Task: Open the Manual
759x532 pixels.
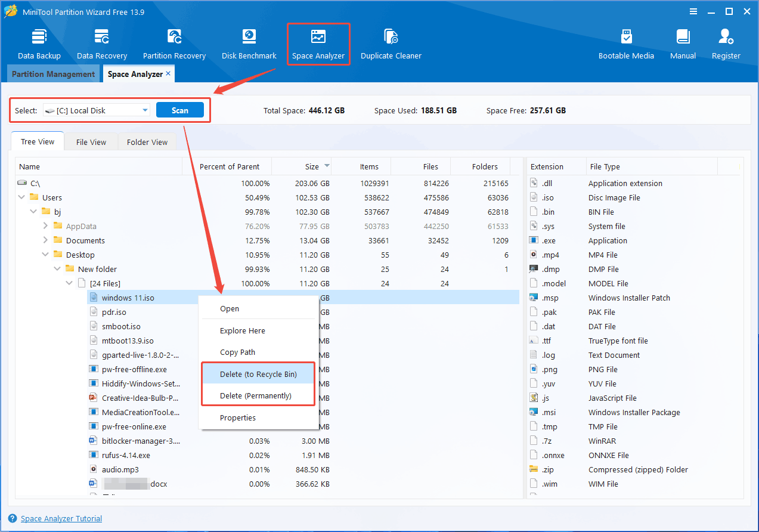Action: tap(683, 44)
